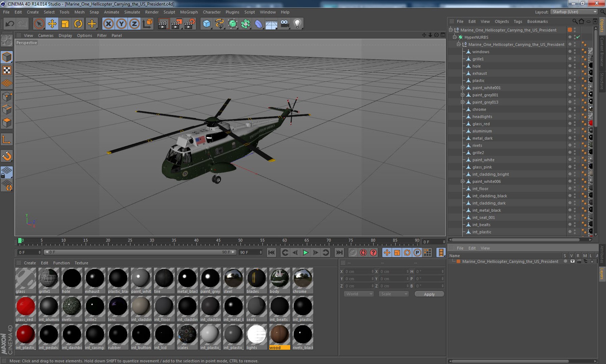This screenshot has width=606, height=364.
Task: Click the Apply button
Action: point(429,294)
